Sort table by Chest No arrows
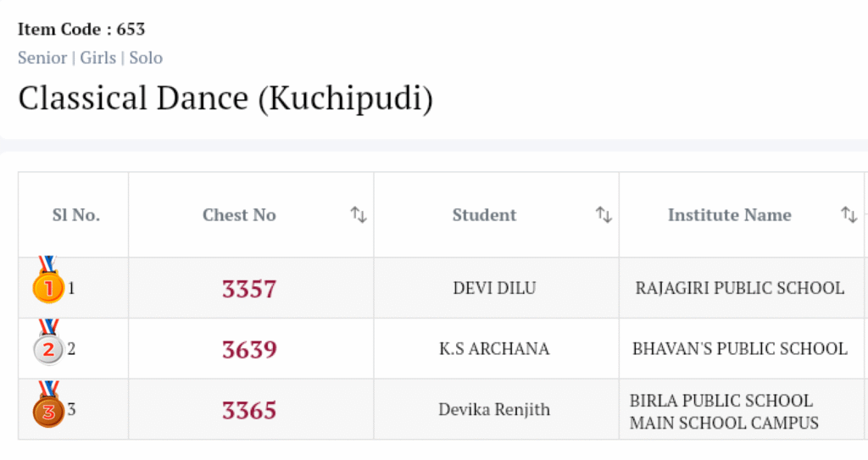868x460 pixels. click(x=359, y=215)
